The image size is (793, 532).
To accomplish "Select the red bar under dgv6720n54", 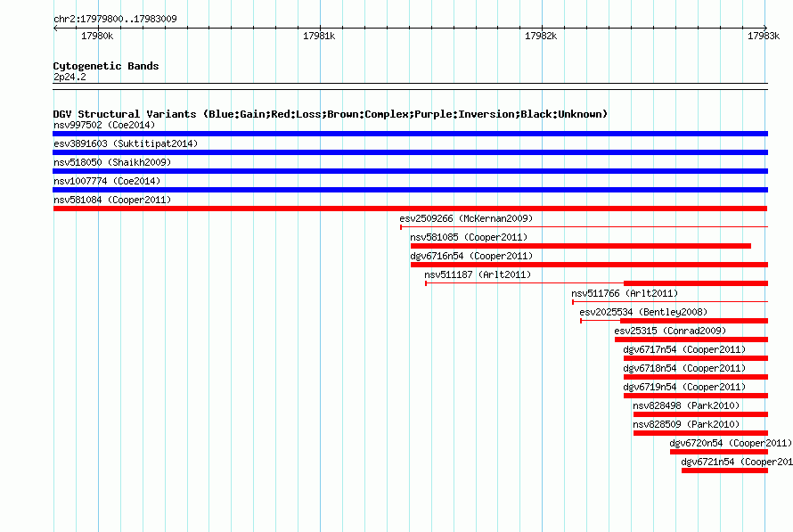I will [719, 452].
